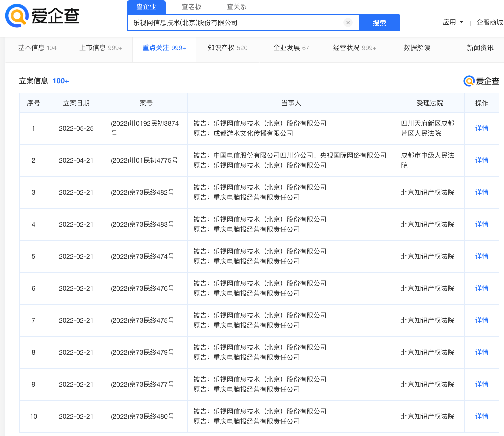The width and height of the screenshot is (504, 436).
Task: Open the 应用 dropdown menu
Action: 453,22
